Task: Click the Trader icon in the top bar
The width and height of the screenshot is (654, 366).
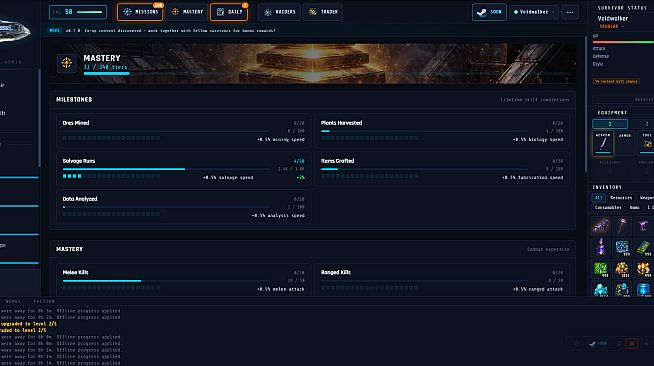Action: tap(312, 12)
